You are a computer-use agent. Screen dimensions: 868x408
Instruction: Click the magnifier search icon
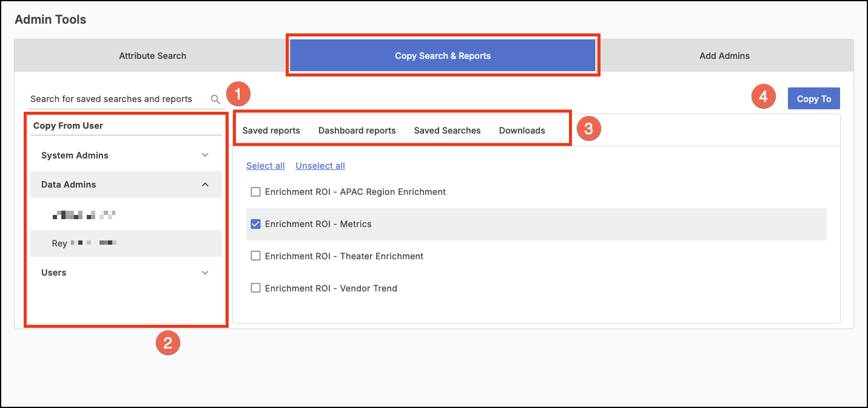(x=215, y=99)
